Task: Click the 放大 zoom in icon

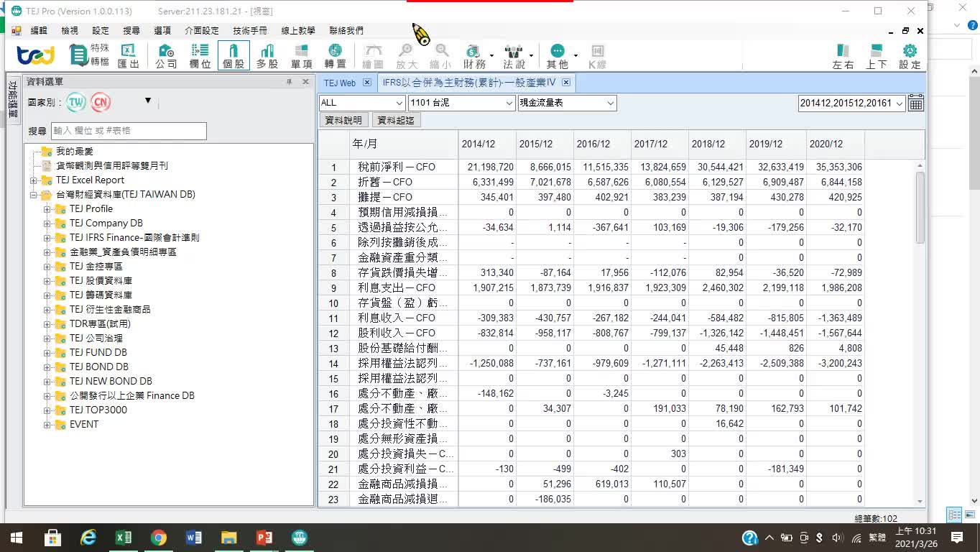Action: (406, 55)
